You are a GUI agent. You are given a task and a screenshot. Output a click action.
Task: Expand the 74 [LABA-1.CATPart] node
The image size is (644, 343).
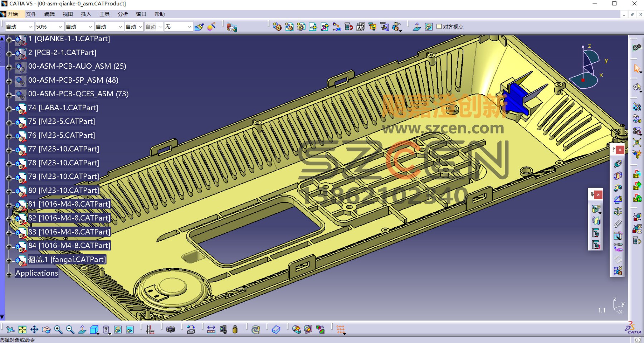click(x=9, y=108)
